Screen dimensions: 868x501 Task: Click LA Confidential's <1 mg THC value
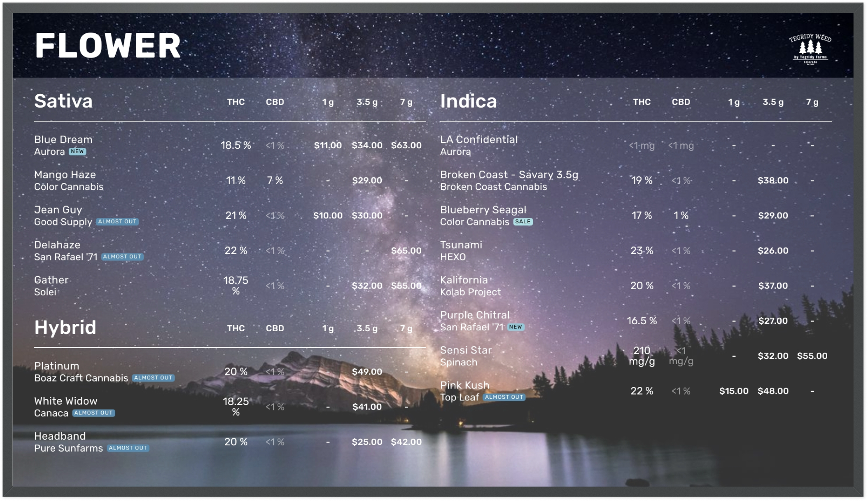tap(642, 145)
